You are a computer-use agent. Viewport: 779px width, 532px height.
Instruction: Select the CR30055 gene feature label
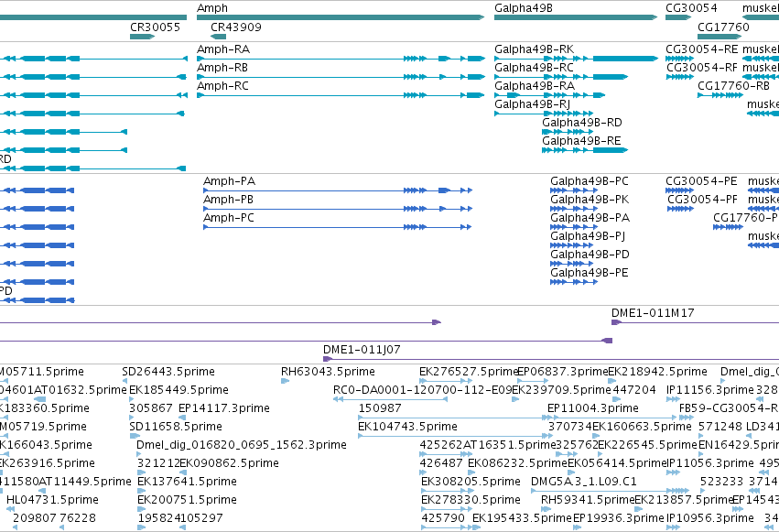tap(155, 27)
